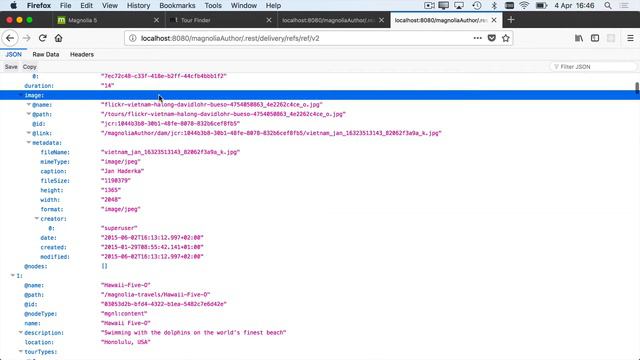Switch to the inactive localhost tab
The width and height of the screenshot is (640, 360).
click(x=333, y=20)
